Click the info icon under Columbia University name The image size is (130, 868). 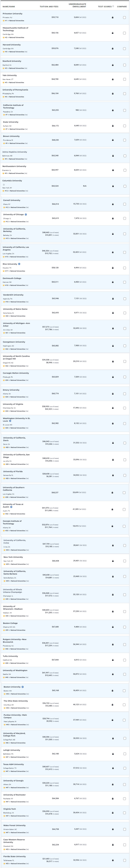[4, 185]
